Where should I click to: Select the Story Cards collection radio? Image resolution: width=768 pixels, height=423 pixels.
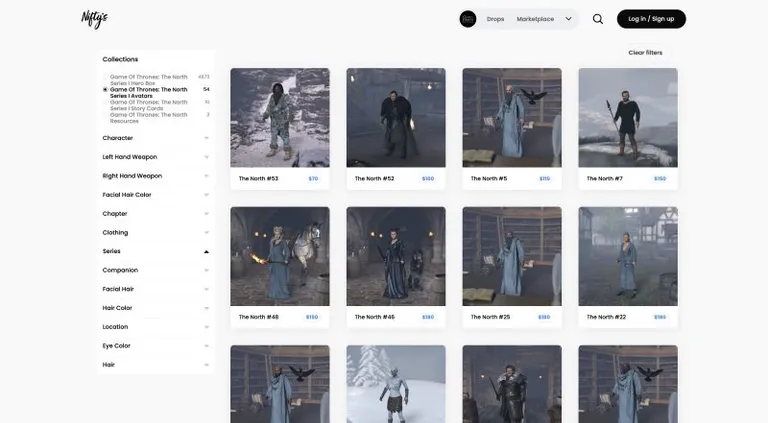pyautogui.click(x=105, y=102)
